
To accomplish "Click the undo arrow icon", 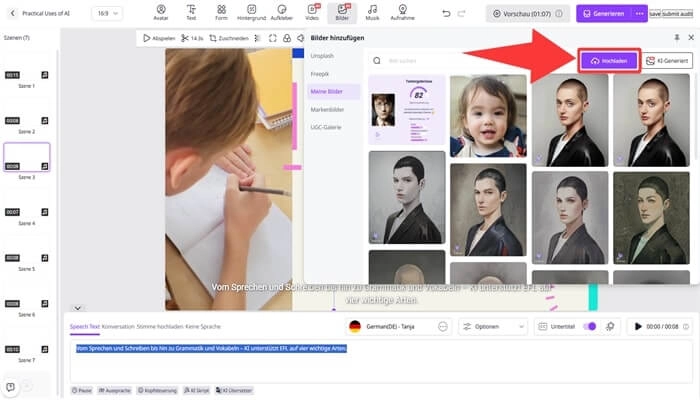I will tap(446, 14).
